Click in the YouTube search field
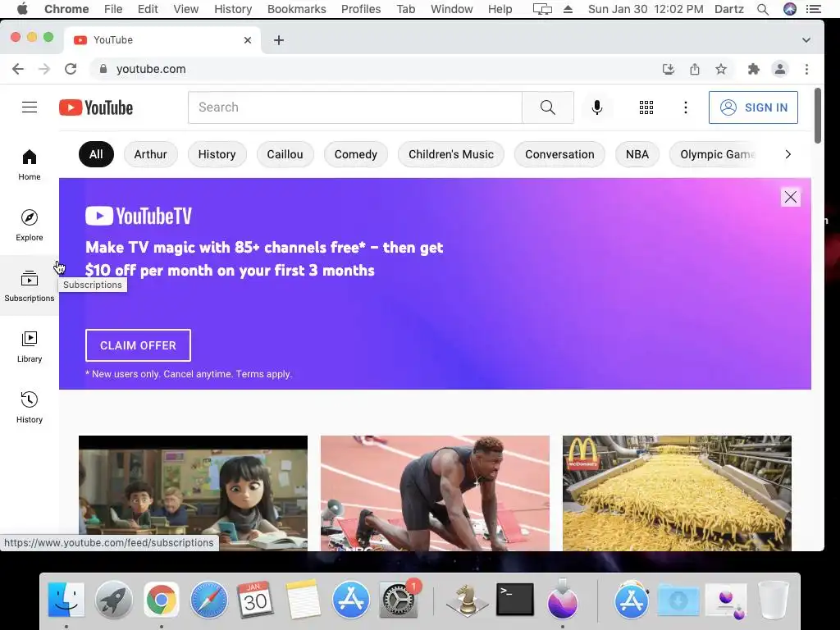The image size is (840, 630). [x=354, y=107]
